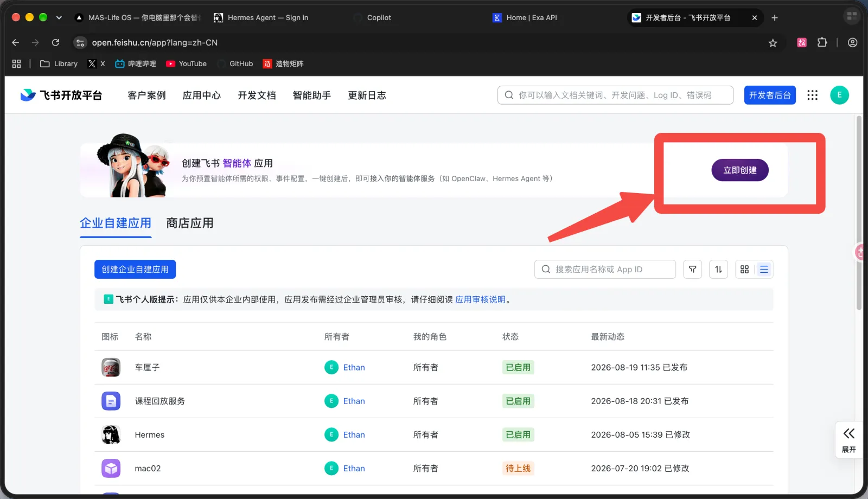Screen dimensions: 868x499
Task: Open the 客户案例 menu
Action: click(146, 95)
